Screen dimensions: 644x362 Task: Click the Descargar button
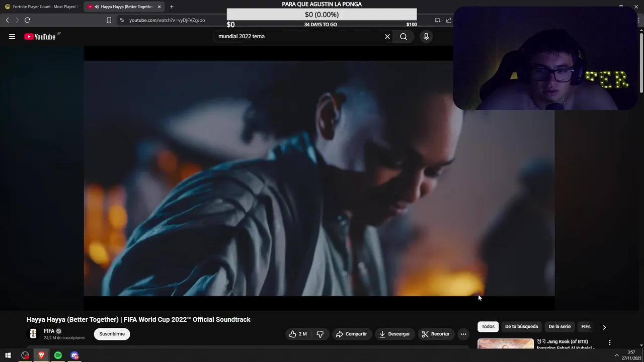tap(394, 334)
